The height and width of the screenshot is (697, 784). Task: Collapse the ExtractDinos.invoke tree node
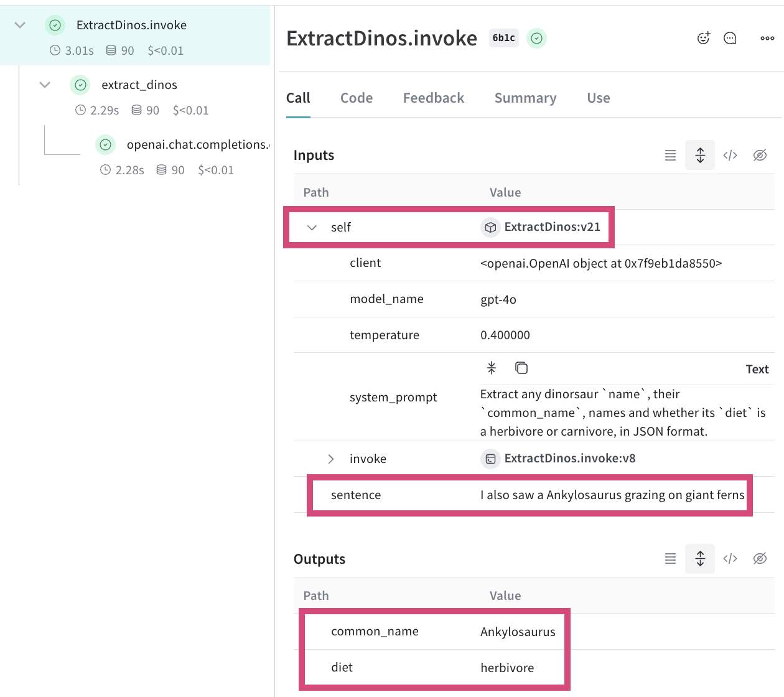pos(20,25)
